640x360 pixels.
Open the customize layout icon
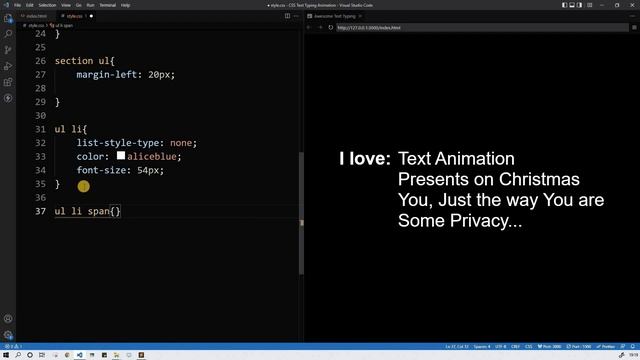[x=589, y=5]
